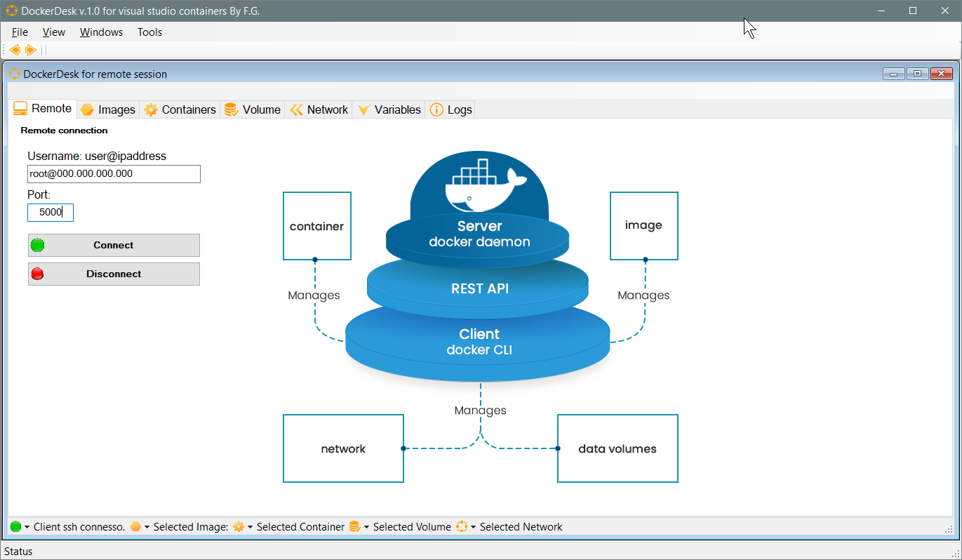Click the Volume tab stacked-disks icon
Image resolution: width=962 pixels, height=560 pixels.
[231, 109]
